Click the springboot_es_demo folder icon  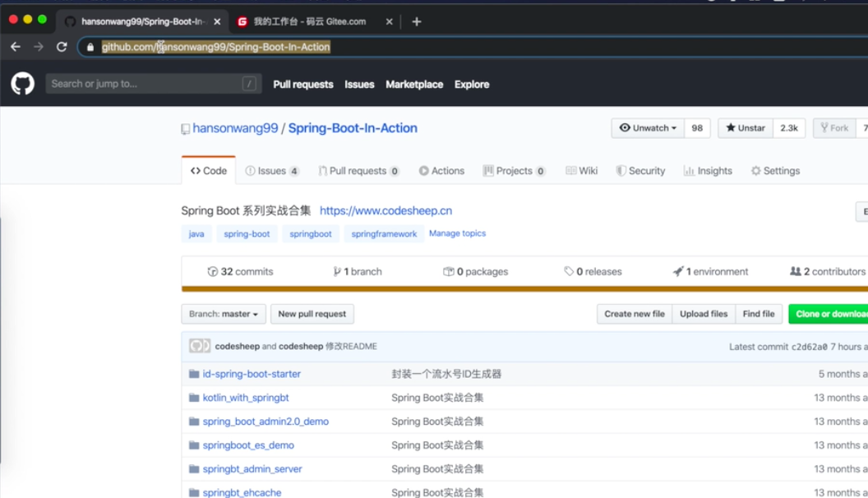click(194, 445)
